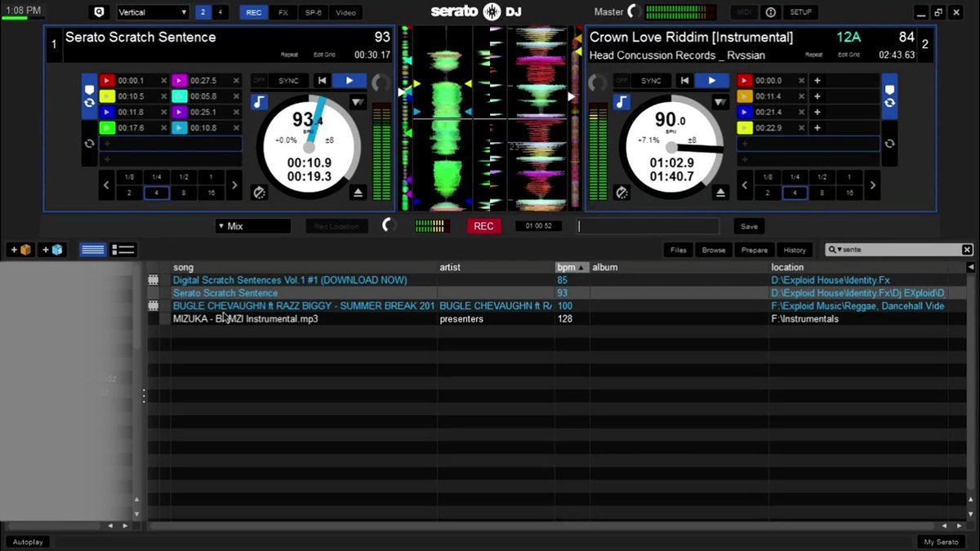This screenshot has width=980, height=551.
Task: Trigger the blue cue at 00:11.8 on deck 1
Action: (x=107, y=112)
